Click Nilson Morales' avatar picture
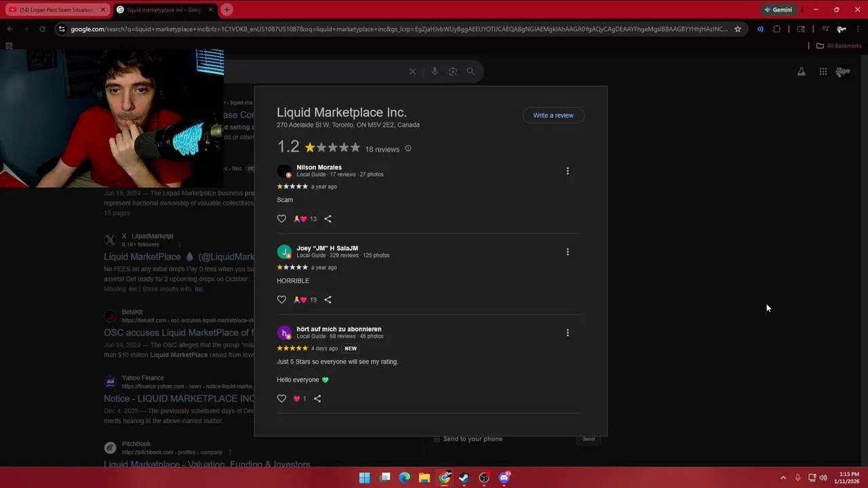 (x=284, y=171)
